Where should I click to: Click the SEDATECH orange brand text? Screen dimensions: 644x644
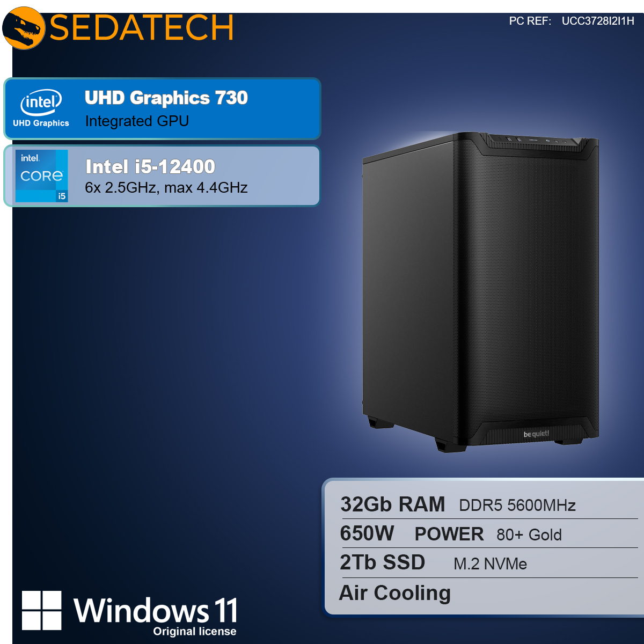point(142,28)
